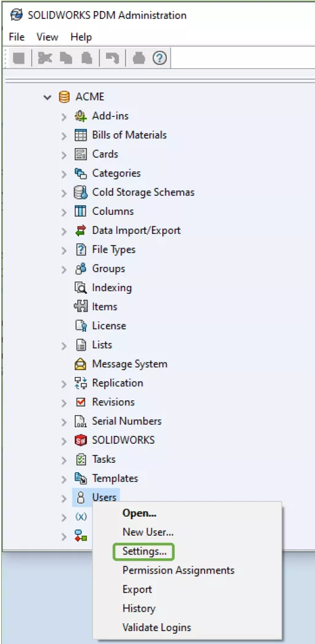
Task: Click the Data Import/Export arrows icon
Action: (x=81, y=230)
